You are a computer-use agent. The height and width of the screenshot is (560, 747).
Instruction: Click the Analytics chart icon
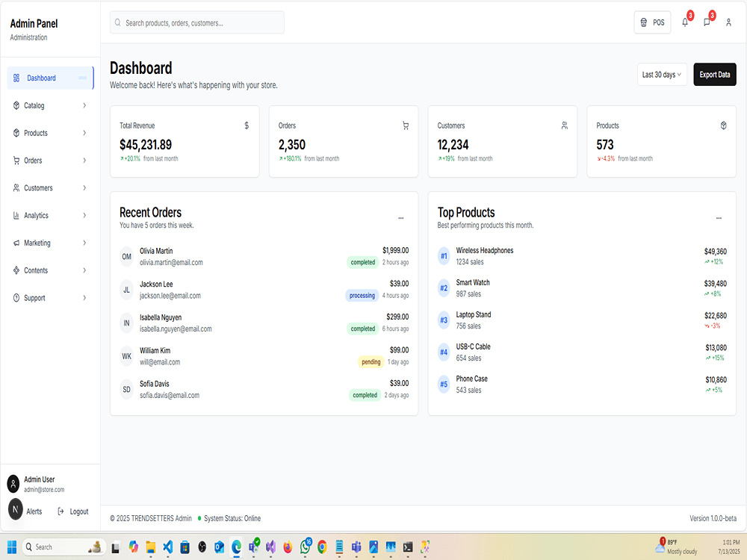point(16,215)
